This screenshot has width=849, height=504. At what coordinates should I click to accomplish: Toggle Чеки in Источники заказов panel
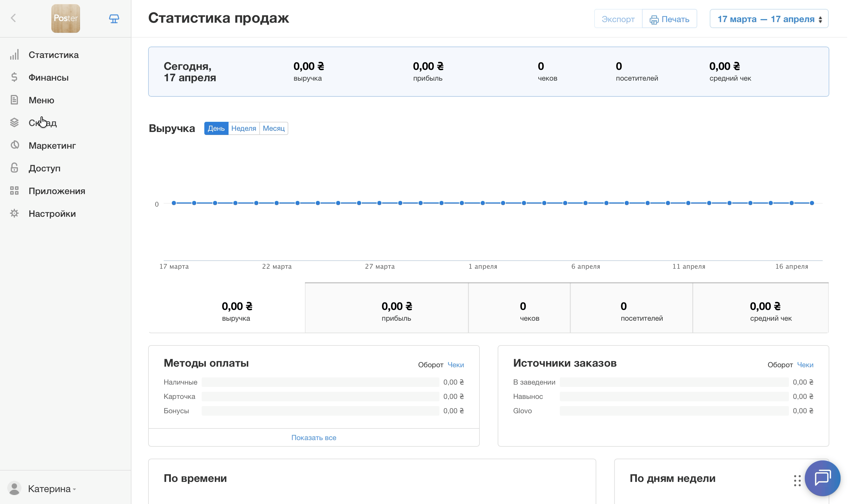(806, 365)
